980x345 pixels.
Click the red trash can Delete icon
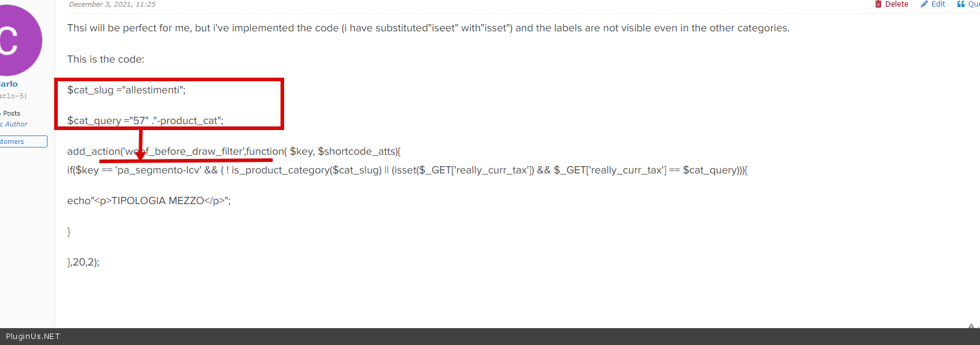[878, 4]
